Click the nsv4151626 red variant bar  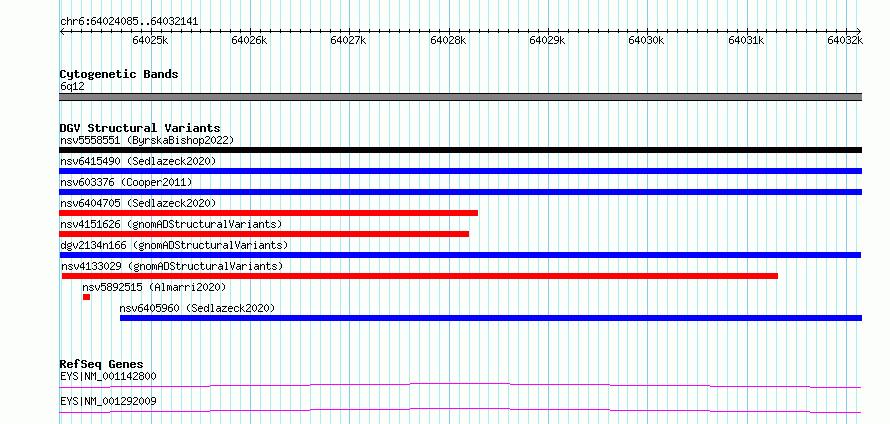click(264, 234)
